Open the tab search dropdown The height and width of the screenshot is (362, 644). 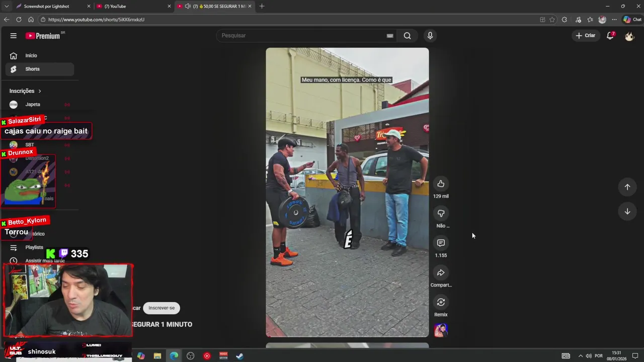pyautogui.click(x=6, y=6)
